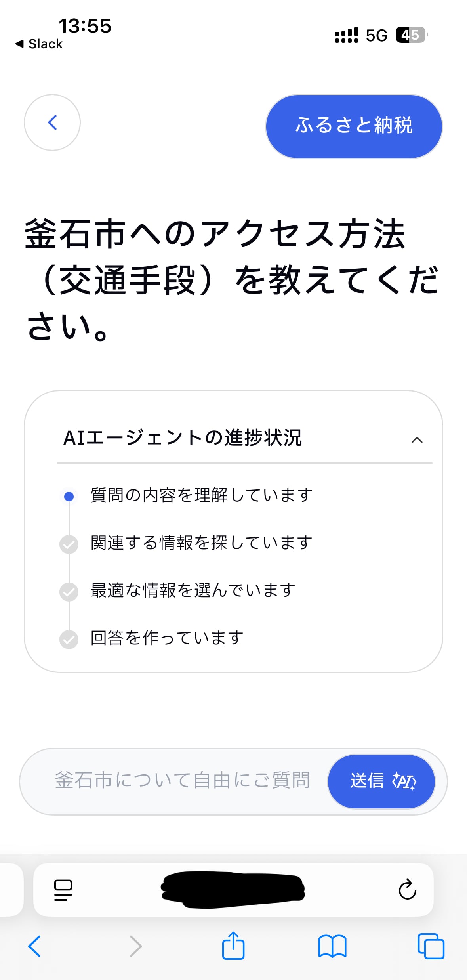The height and width of the screenshot is (980, 467).
Task: Click the AIエージェントの進捗状況 header title
Action: (183, 438)
